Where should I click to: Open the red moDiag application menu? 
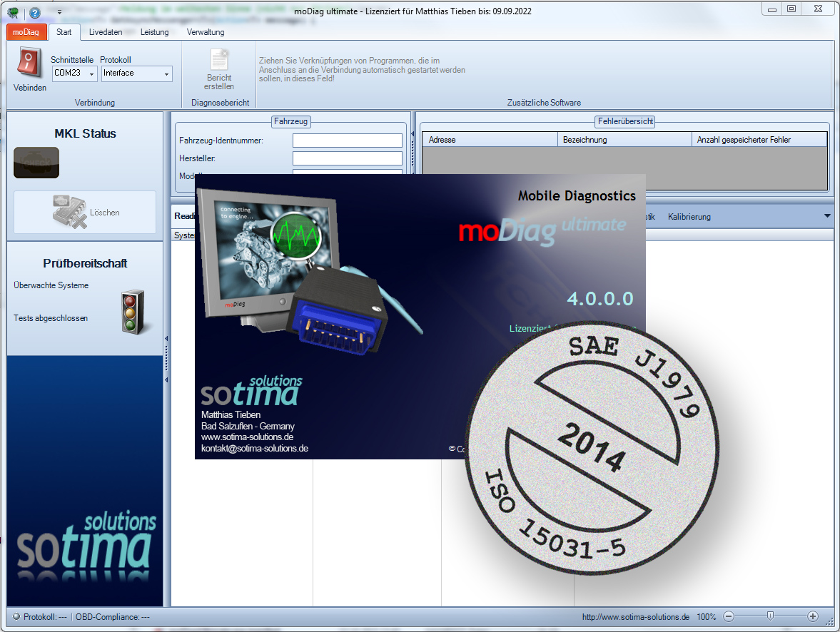pyautogui.click(x=26, y=32)
